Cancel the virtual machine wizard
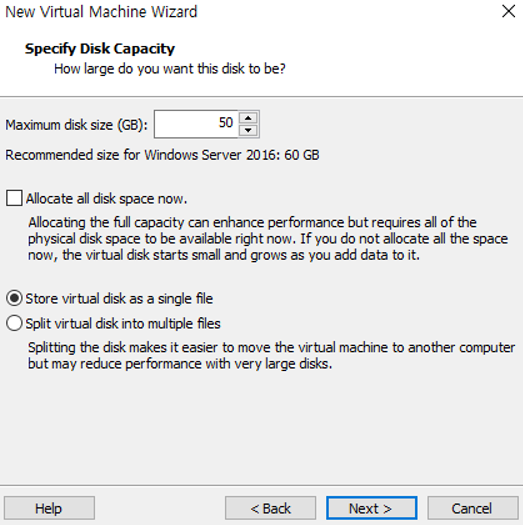The width and height of the screenshot is (523, 525). click(472, 508)
